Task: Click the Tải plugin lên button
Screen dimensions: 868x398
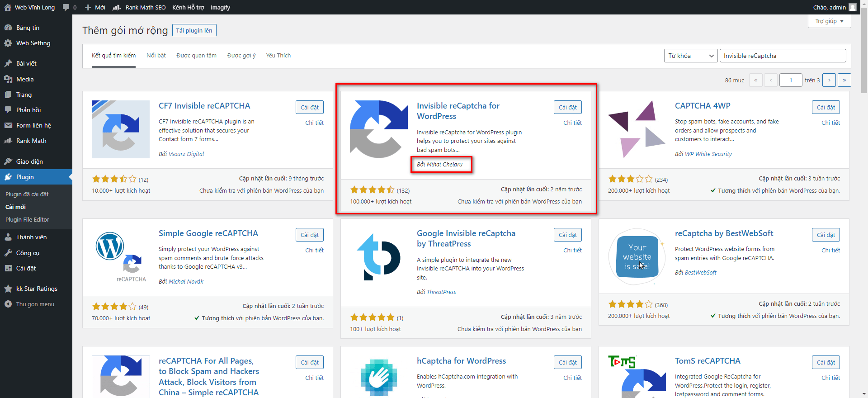Action: [194, 30]
